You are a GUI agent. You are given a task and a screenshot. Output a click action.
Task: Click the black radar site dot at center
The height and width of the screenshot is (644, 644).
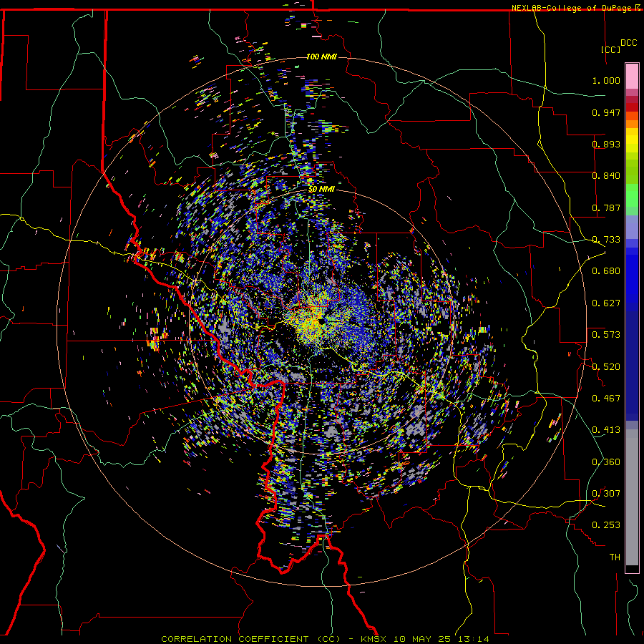[321, 321]
